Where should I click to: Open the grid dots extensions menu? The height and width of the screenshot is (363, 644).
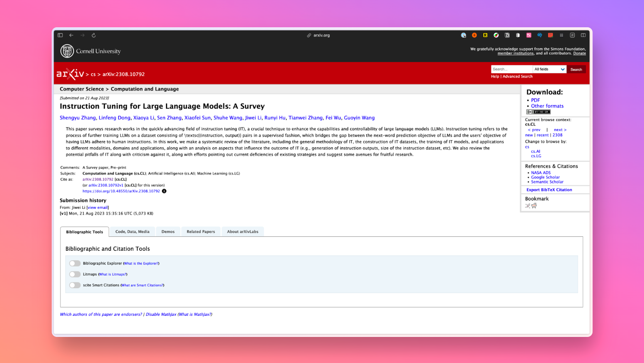[562, 35]
